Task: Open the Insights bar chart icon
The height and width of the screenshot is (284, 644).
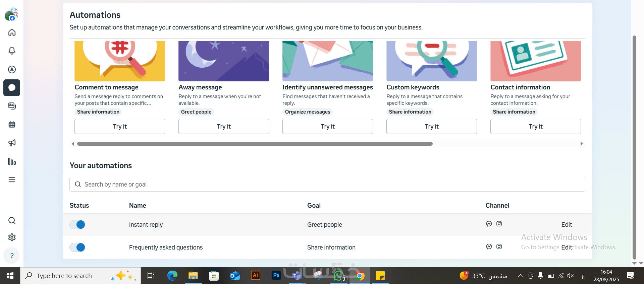Action: click(12, 161)
